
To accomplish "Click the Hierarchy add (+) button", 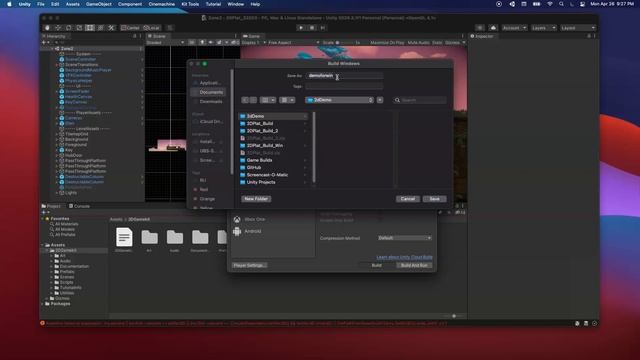I will coord(44,42).
